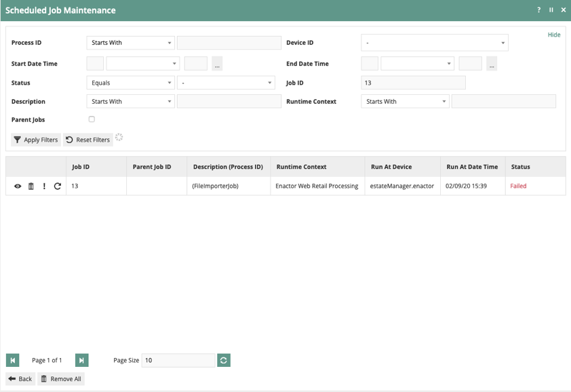
Task: Open the Runtime Context Starts With dropdown
Action: coord(405,102)
